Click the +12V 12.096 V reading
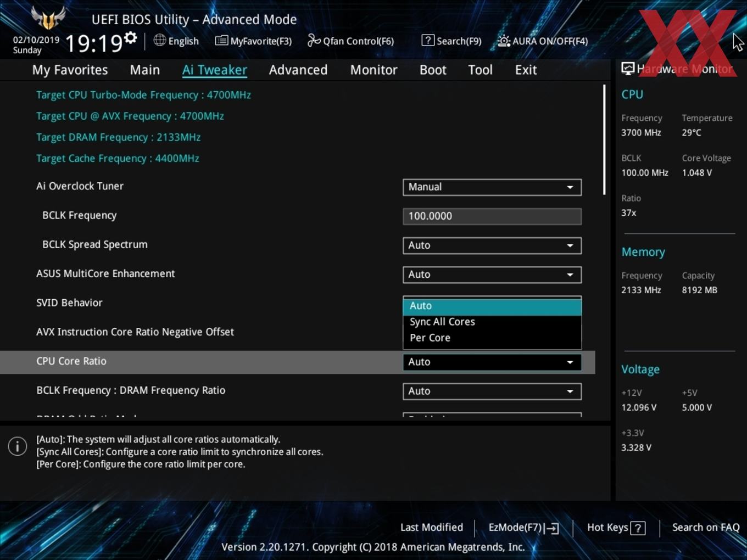The height and width of the screenshot is (560, 747). click(639, 407)
